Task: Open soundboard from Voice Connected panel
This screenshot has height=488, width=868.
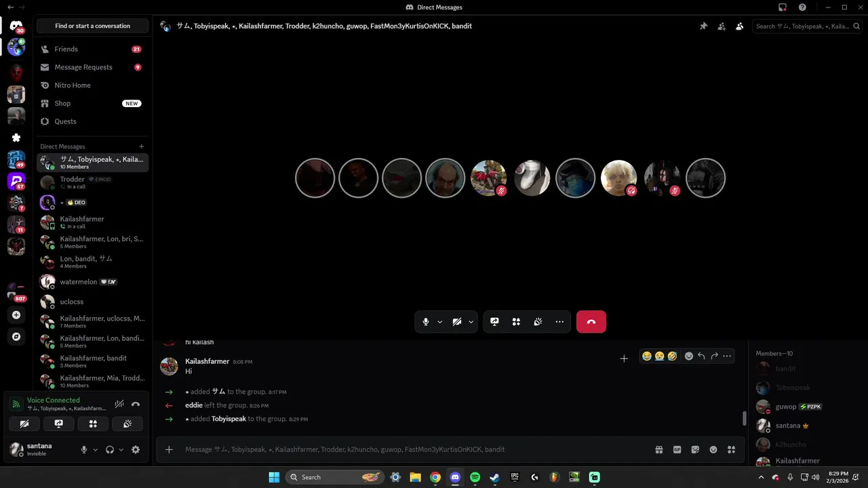Action: coord(127,424)
